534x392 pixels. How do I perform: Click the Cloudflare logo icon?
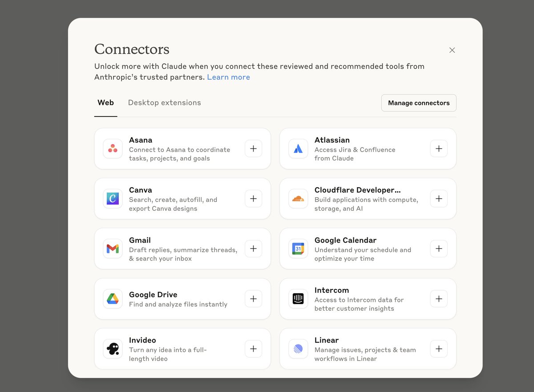click(x=298, y=199)
